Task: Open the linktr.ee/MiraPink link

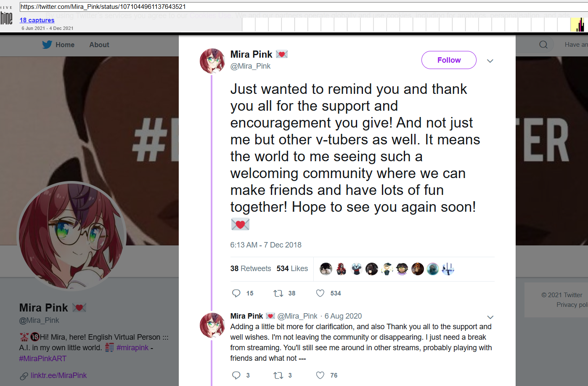Action: (58, 375)
